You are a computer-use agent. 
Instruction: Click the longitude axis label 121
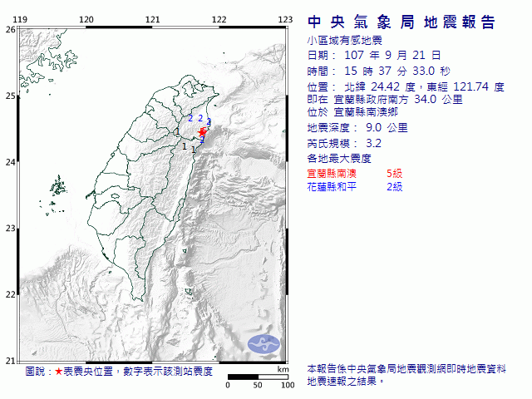(x=152, y=19)
